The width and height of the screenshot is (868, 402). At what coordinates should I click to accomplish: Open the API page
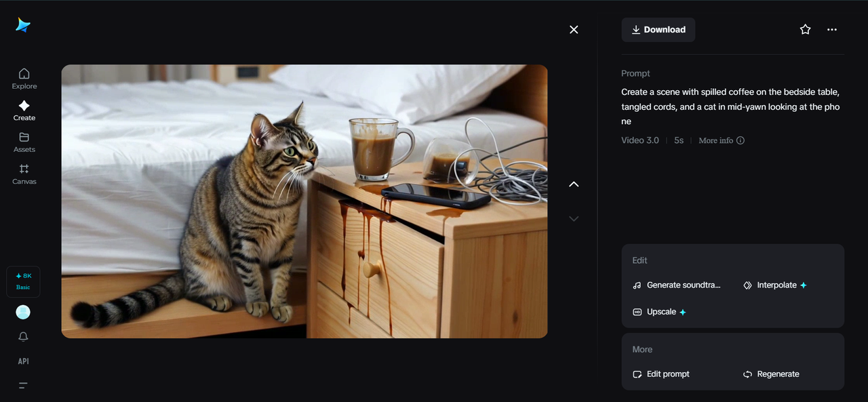tap(24, 361)
